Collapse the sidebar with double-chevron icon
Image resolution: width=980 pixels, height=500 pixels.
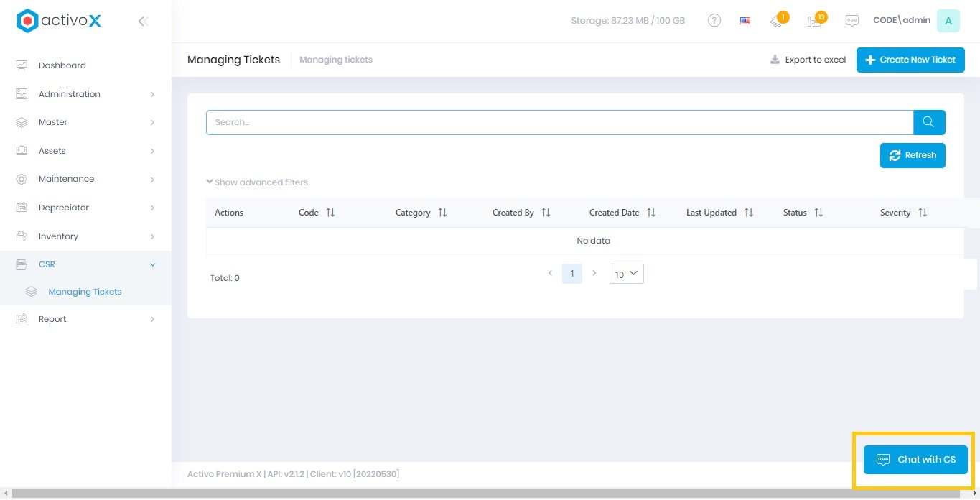(x=143, y=22)
